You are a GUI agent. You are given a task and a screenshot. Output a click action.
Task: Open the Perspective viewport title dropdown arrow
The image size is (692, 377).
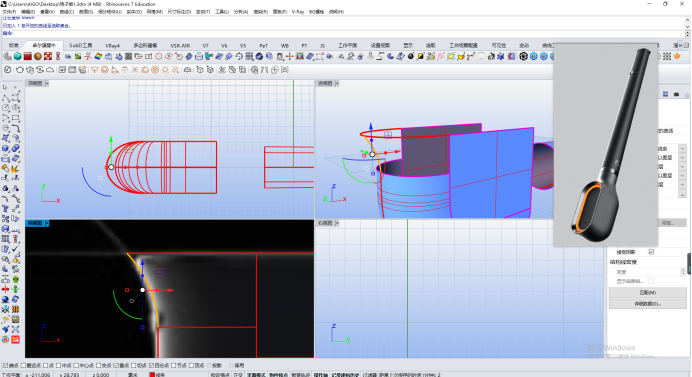[337, 83]
